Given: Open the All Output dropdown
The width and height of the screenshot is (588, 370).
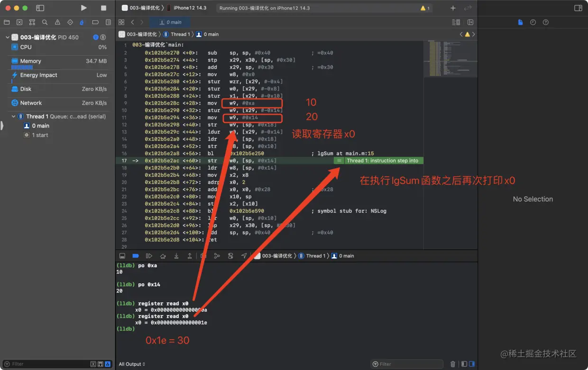Looking at the screenshot, I should coord(132,364).
